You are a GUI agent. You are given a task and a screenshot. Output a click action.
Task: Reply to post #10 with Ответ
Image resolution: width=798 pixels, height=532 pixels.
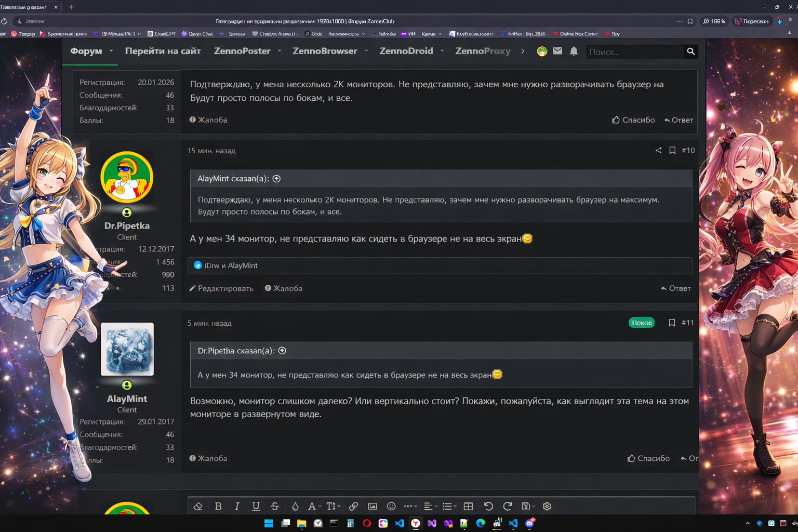[x=676, y=288]
